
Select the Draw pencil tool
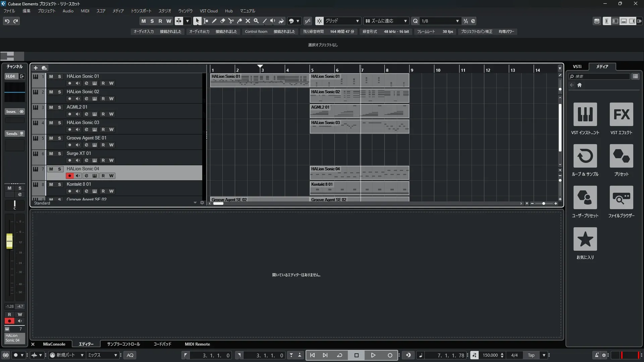coord(214,21)
